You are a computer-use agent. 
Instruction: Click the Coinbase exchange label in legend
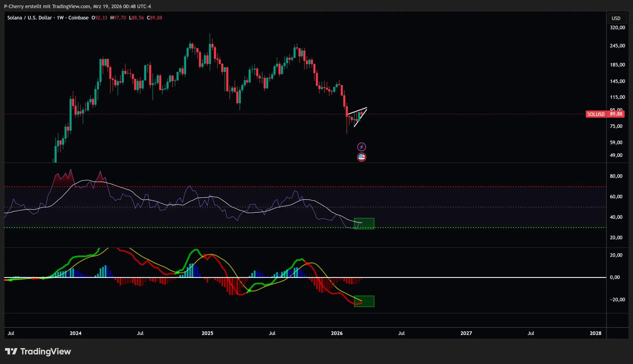pyautogui.click(x=78, y=18)
